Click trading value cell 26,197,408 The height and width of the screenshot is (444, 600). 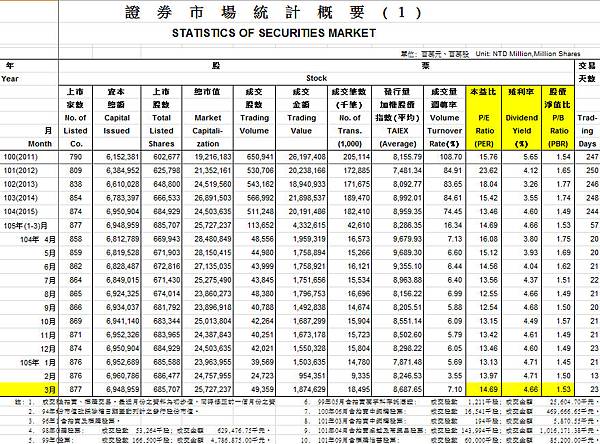tap(307, 157)
